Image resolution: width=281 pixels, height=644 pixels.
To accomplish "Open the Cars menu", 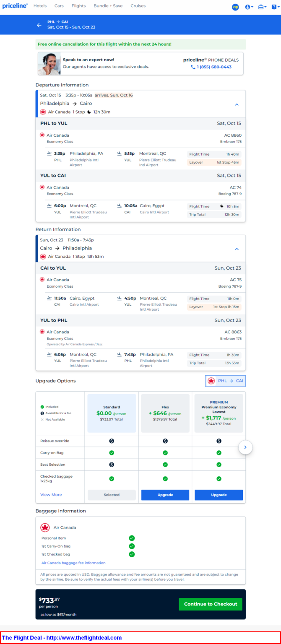I will [x=59, y=6].
